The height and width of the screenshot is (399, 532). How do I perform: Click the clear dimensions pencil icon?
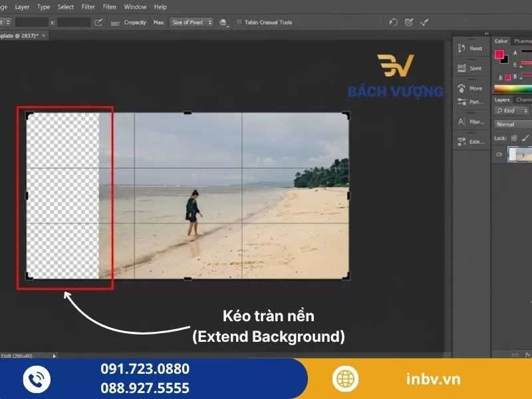tap(98, 23)
